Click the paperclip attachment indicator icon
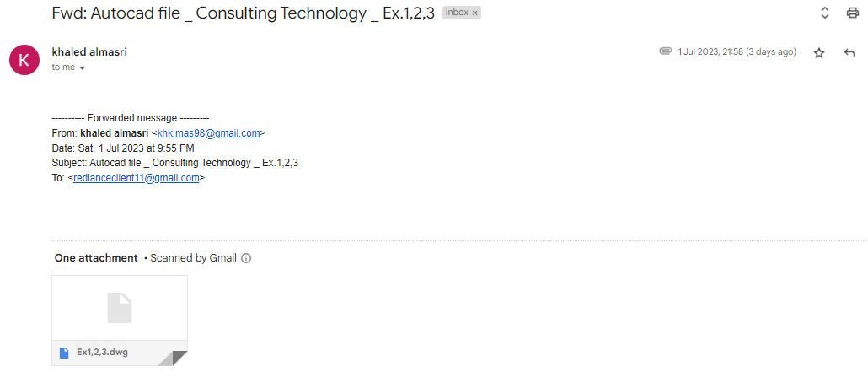 (x=666, y=51)
